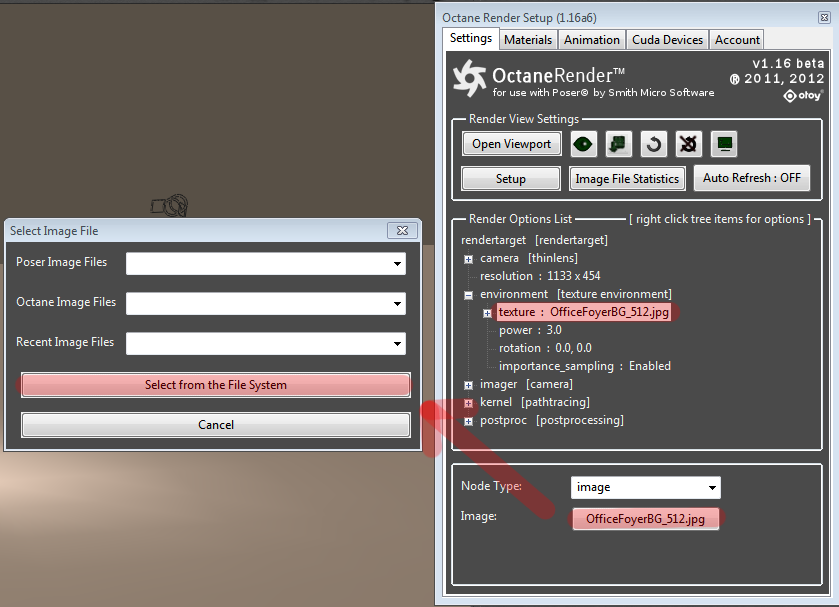Select the rendertarget [rendertarget] root item
Viewport: 839px width, 607px height.
(534, 240)
